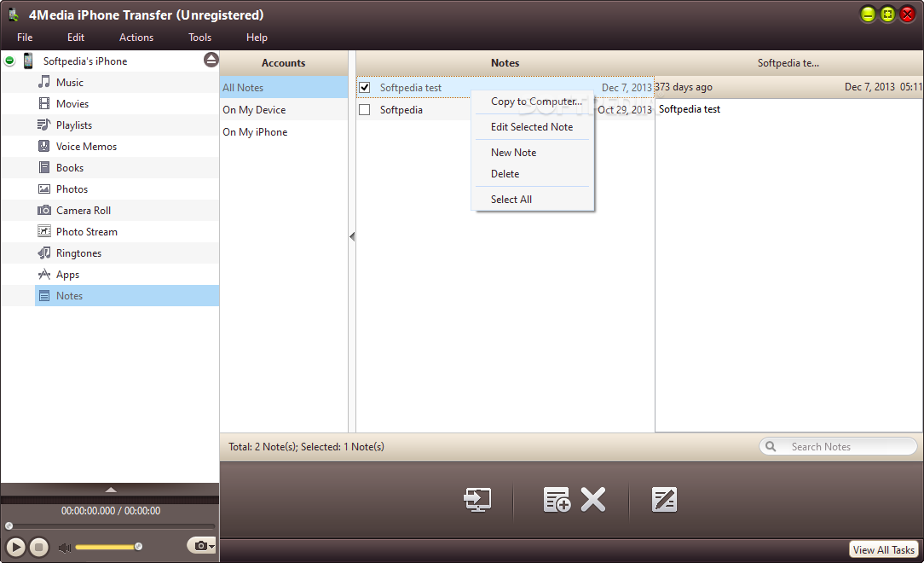Choose Select All in context menu
The image size is (924, 563).
533,200
